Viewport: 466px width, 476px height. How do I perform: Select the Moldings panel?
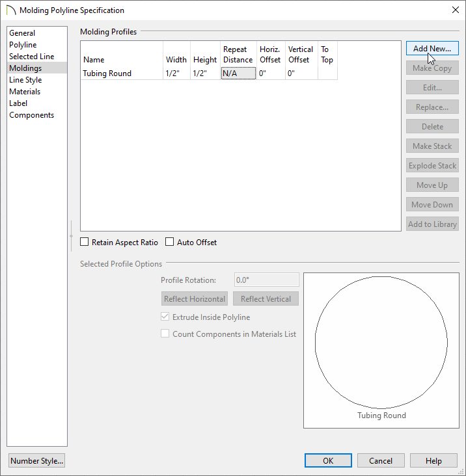pyautogui.click(x=36, y=68)
